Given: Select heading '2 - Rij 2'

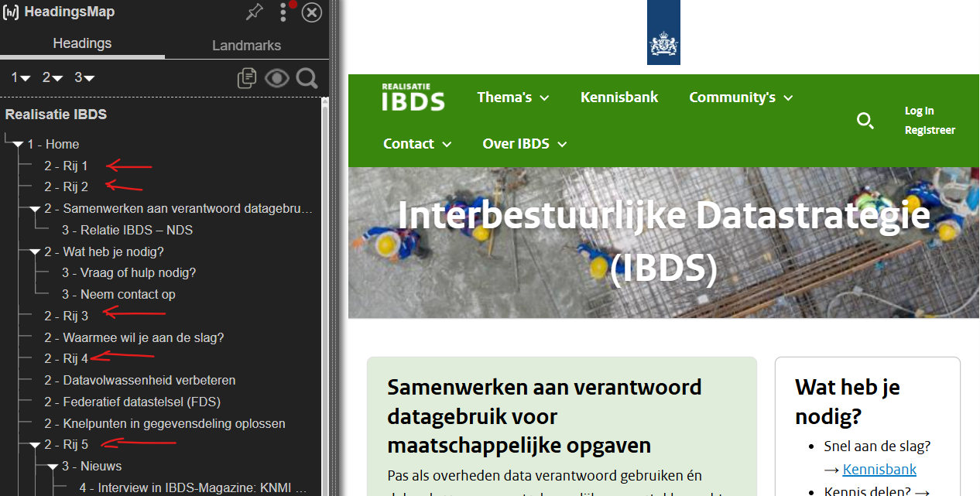Looking at the screenshot, I should pos(66,186).
